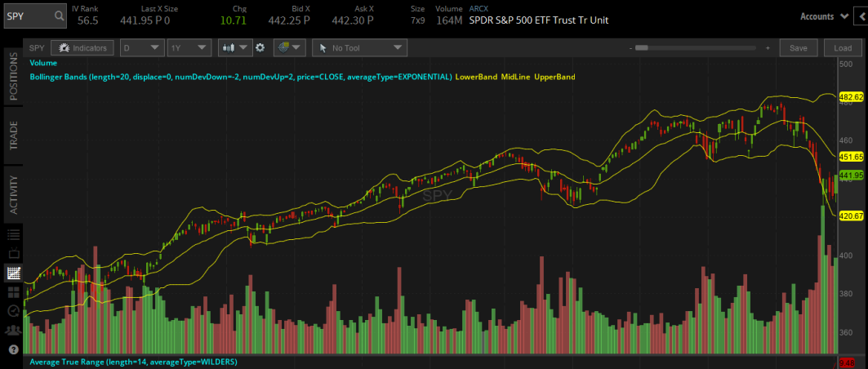Open the D aggregation period dropdown
Image resolution: width=868 pixels, height=369 pixels.
(x=142, y=48)
